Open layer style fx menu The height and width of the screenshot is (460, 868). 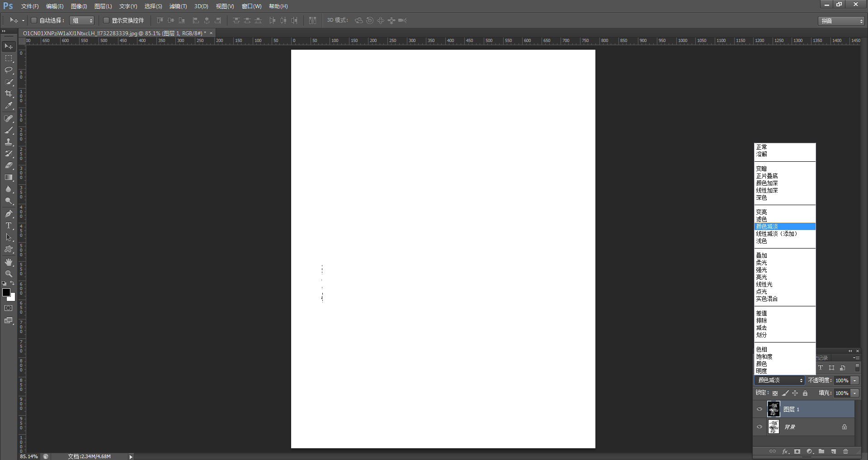(x=785, y=451)
